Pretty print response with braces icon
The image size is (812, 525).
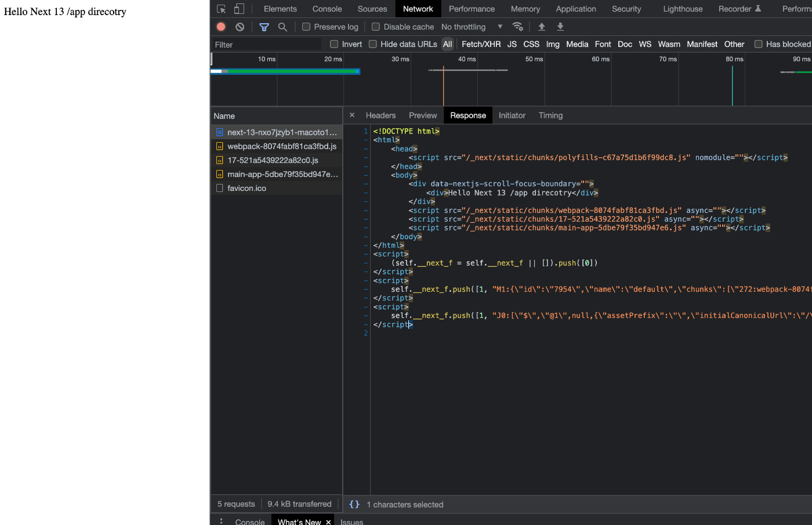(354, 505)
